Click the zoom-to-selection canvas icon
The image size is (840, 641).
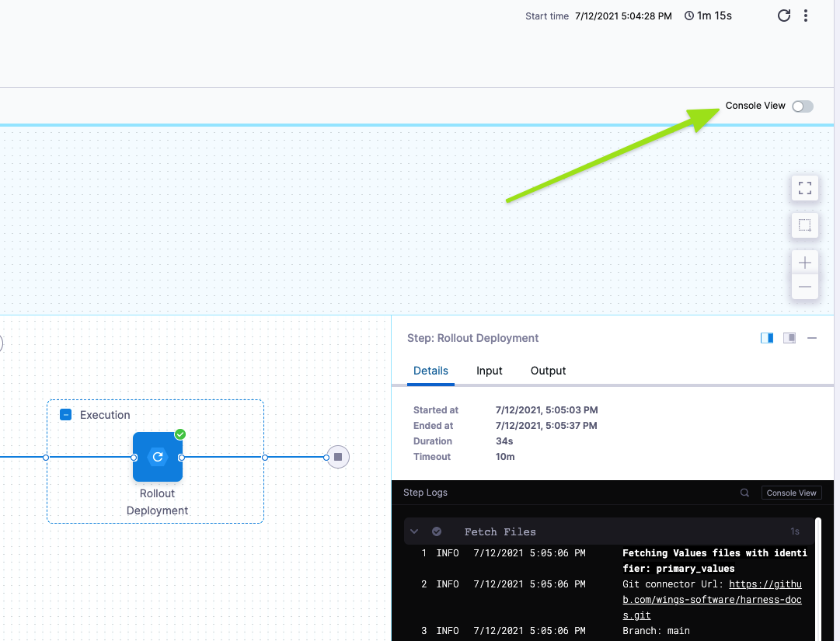tap(804, 226)
